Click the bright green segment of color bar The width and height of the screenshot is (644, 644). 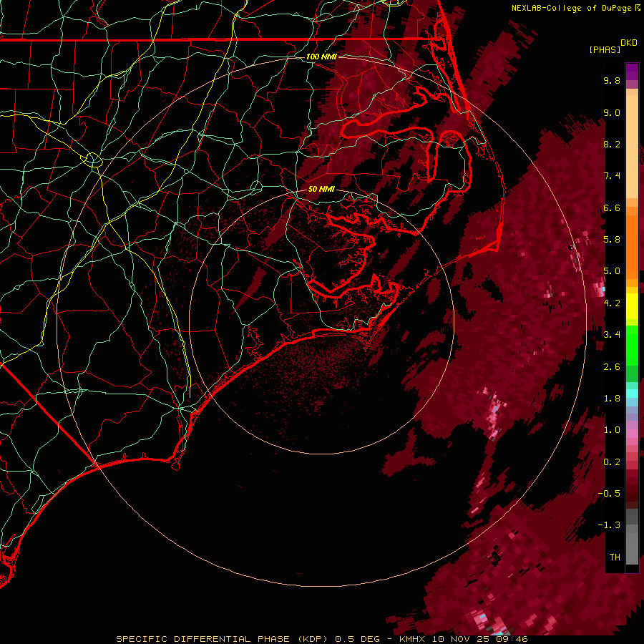632,345
